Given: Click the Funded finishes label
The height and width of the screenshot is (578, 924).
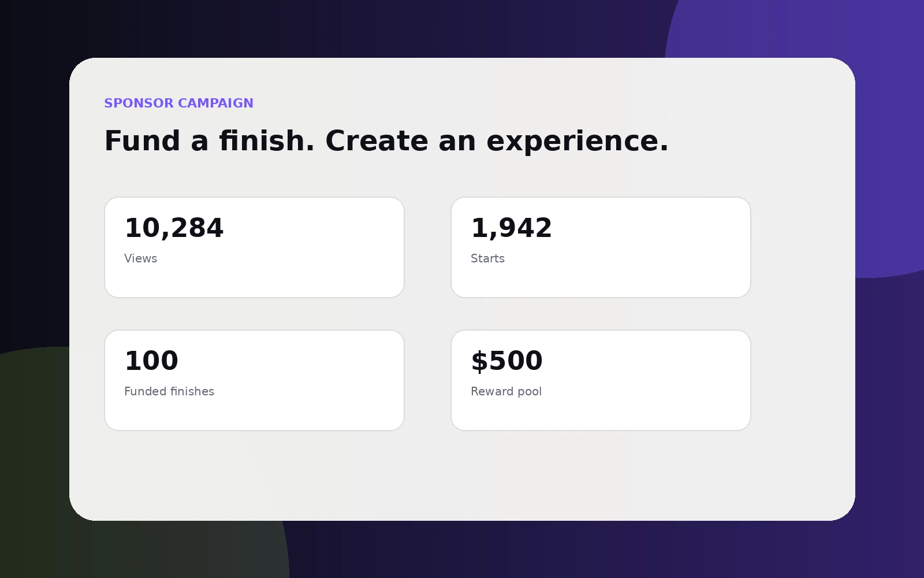Looking at the screenshot, I should tap(169, 391).
